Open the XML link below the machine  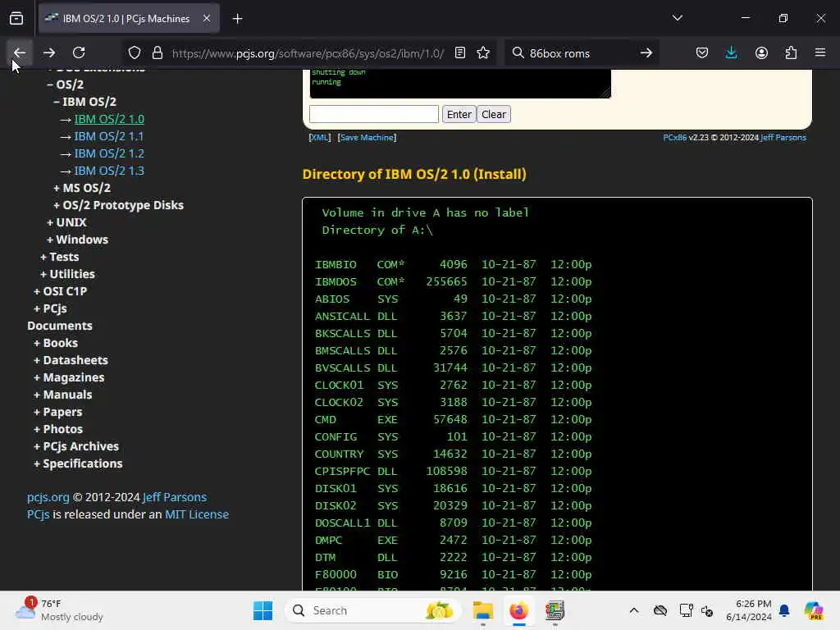coord(320,138)
